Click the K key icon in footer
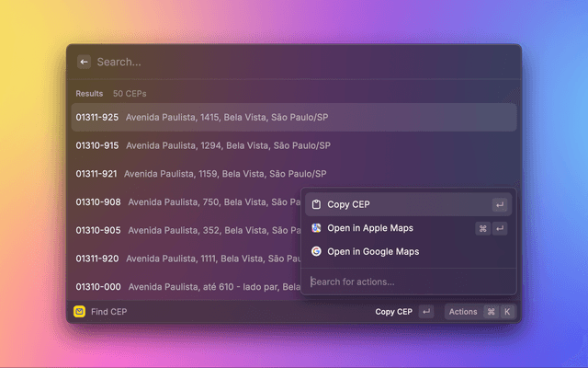The image size is (588, 368). (506, 312)
